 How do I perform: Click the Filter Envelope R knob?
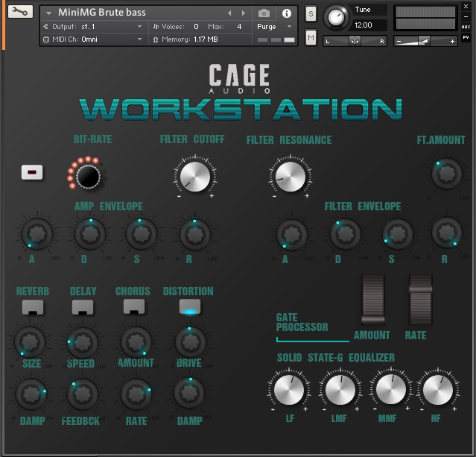coord(446,233)
